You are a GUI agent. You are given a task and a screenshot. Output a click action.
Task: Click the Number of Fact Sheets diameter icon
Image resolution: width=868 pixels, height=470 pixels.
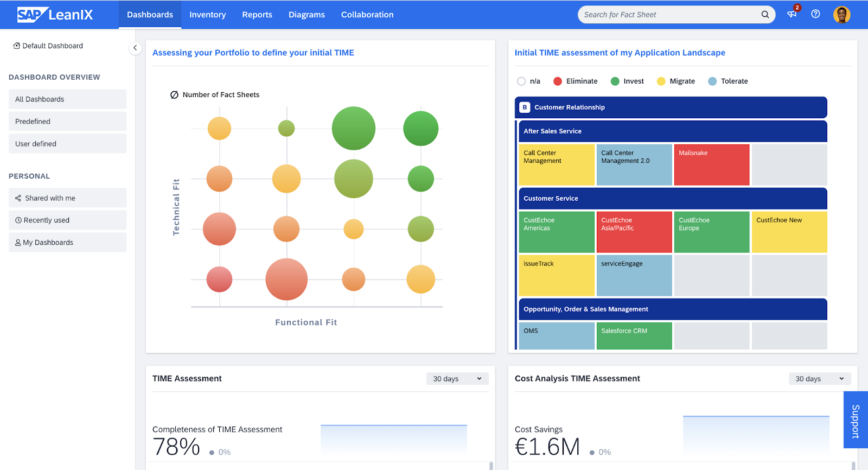click(174, 94)
